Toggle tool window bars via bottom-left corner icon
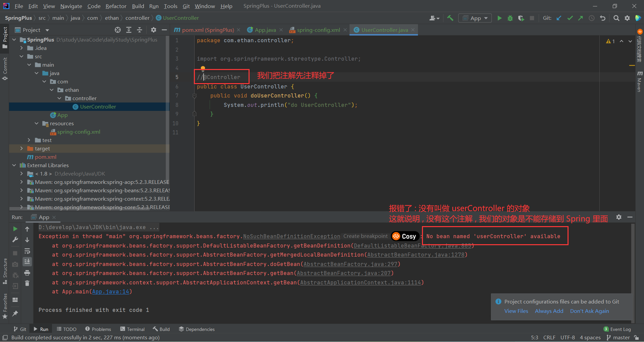 [5, 338]
